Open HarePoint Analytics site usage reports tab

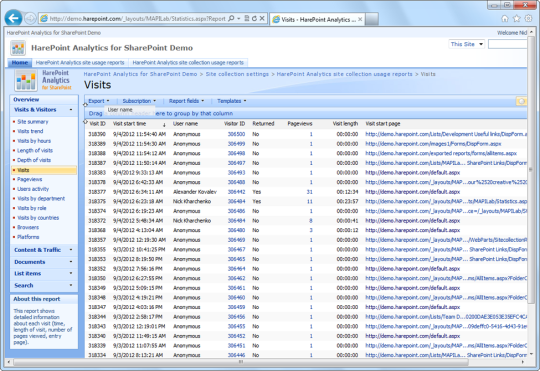[x=80, y=63]
